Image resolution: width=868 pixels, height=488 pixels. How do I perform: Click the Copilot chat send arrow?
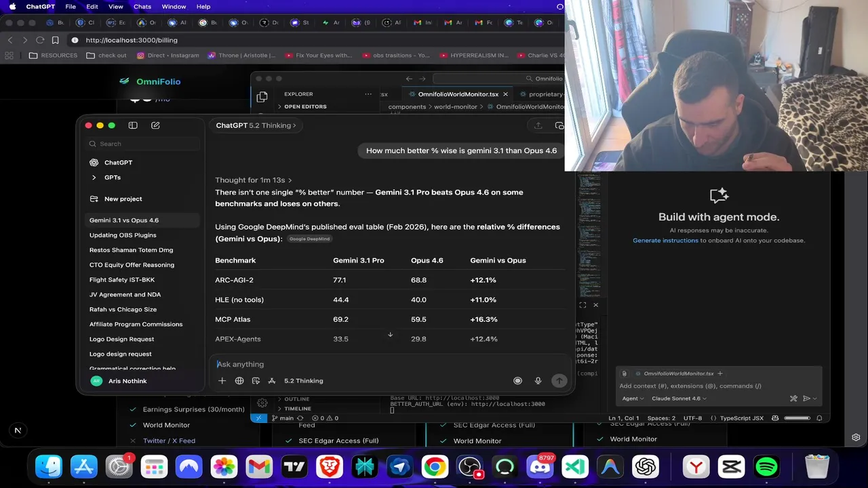[x=806, y=399]
